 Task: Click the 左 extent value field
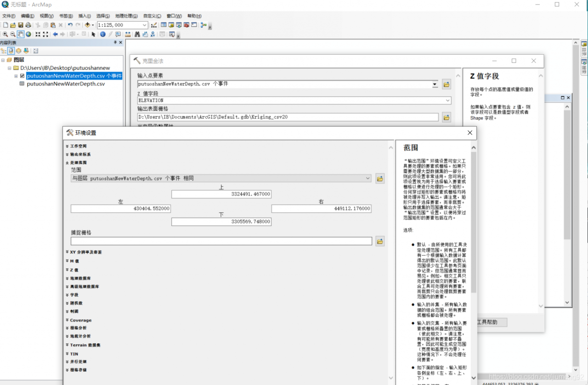tap(121, 209)
